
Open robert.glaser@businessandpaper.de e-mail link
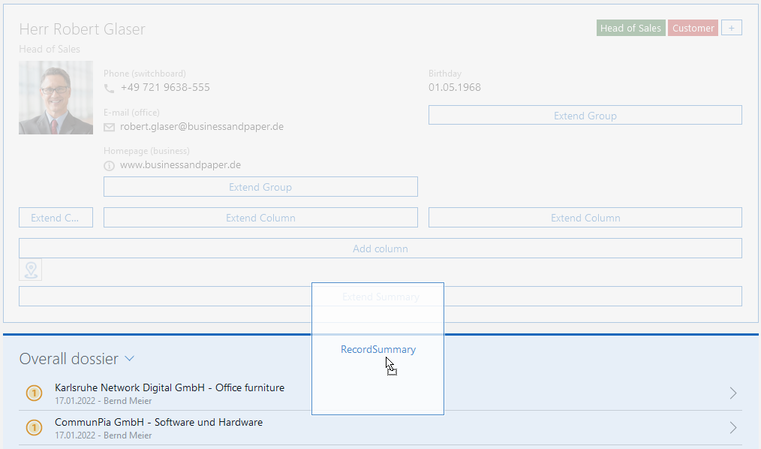[x=202, y=127]
